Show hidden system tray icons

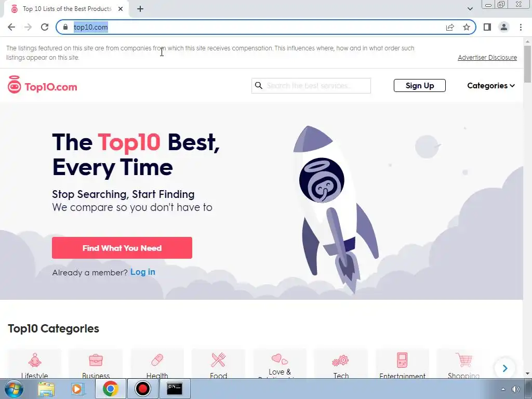pyautogui.click(x=503, y=389)
